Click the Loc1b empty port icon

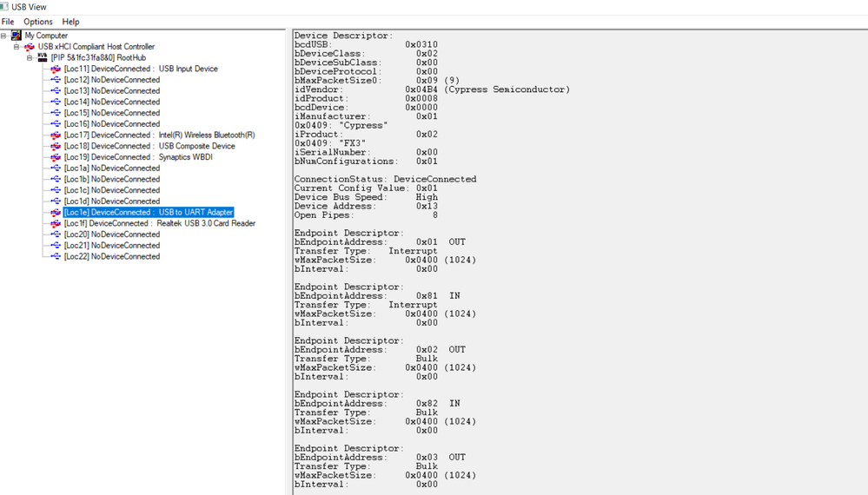56,179
